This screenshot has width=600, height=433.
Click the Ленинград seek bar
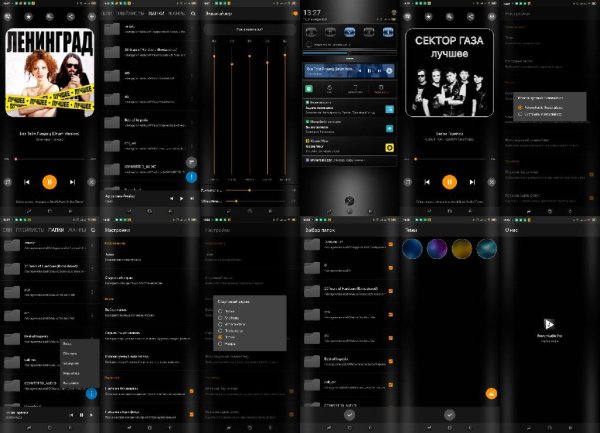(x=50, y=158)
